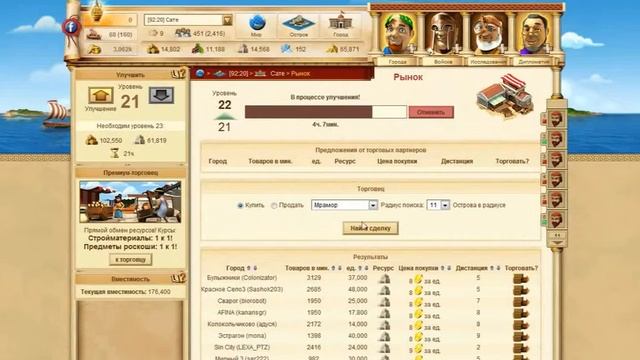Click city name Красное Село3 (Sashok203)

(x=242, y=289)
